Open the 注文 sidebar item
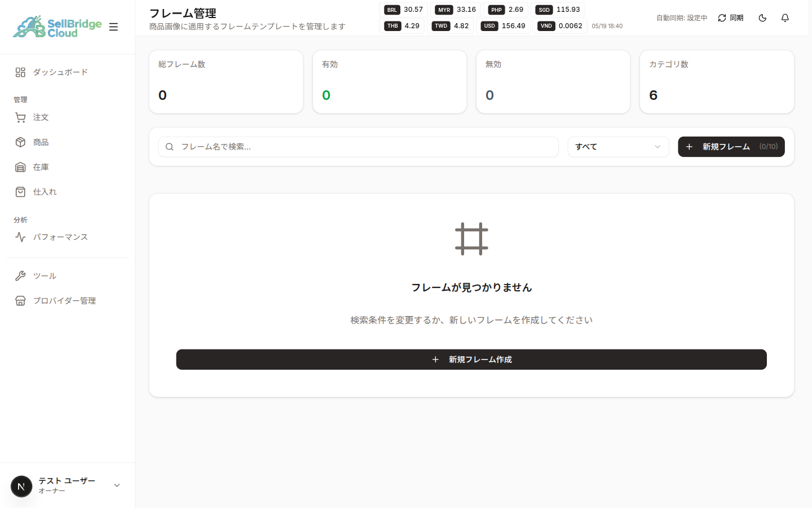 (68, 117)
